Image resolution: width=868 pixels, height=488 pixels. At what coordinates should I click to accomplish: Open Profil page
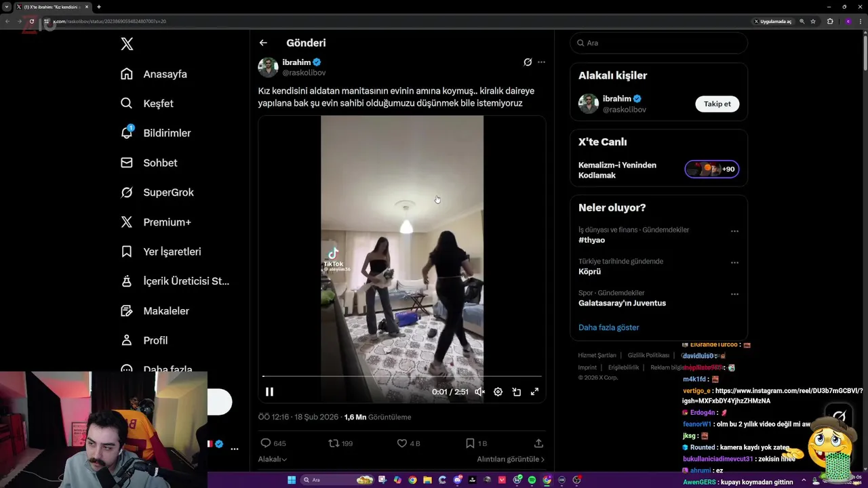tap(144, 340)
